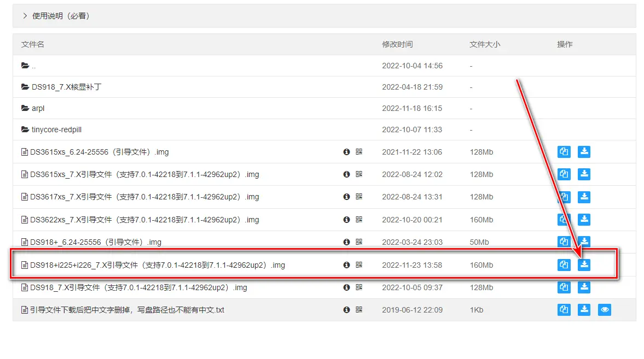Expand the 使用说明(必看) section chevron
The height and width of the screenshot is (359, 644).
point(25,16)
